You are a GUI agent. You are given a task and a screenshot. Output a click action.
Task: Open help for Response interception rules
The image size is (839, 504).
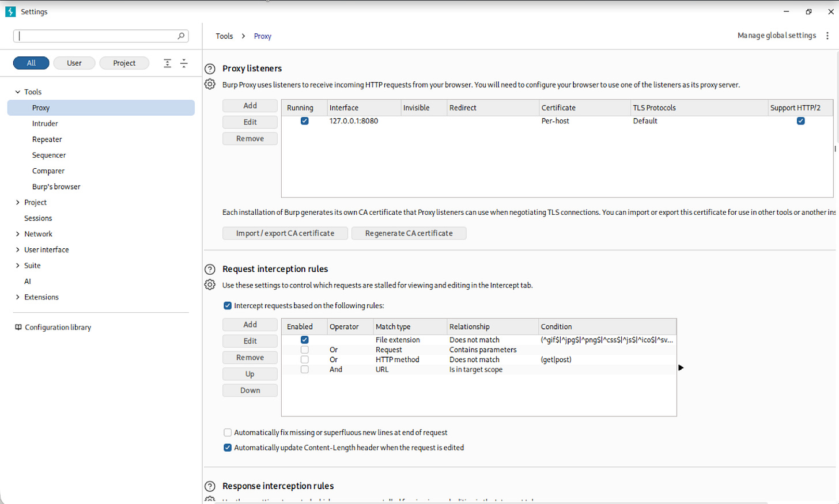pos(210,486)
